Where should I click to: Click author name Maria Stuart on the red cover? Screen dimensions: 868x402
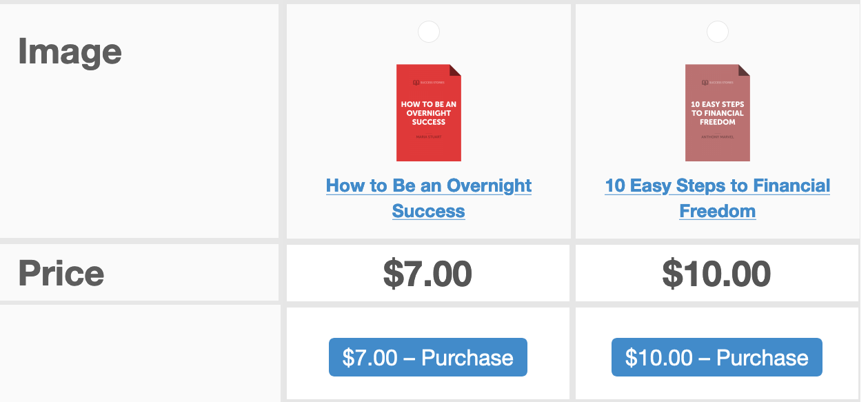coord(428,137)
